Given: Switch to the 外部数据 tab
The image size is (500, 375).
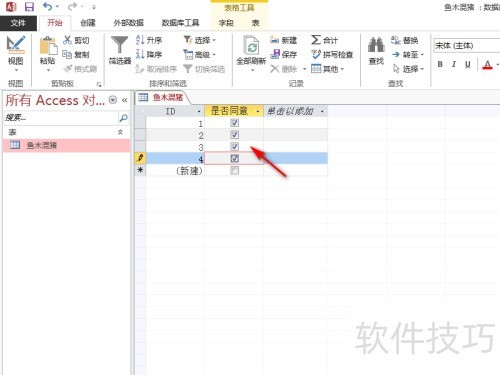Looking at the screenshot, I should coord(129,23).
